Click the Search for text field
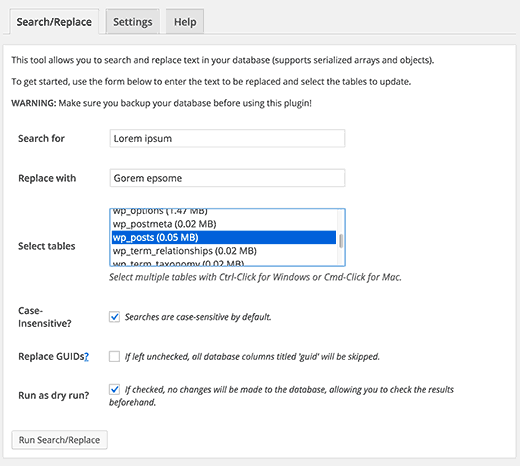Image resolution: width=520 pixels, height=466 pixels. [227, 138]
